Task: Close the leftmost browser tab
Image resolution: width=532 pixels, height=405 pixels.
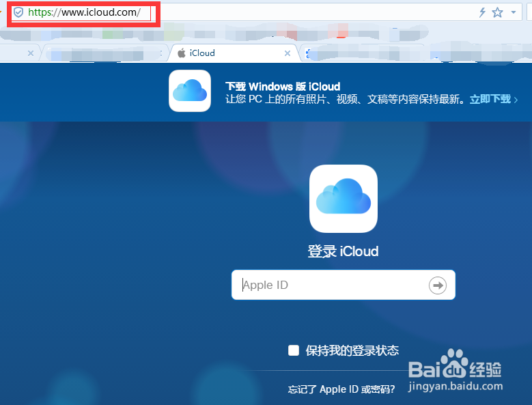Action: (31, 53)
